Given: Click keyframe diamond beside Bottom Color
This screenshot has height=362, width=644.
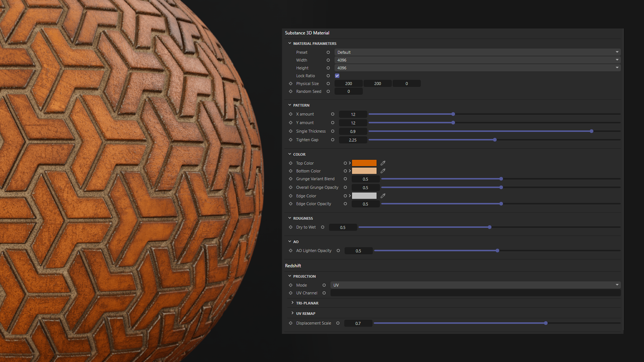Looking at the screenshot, I should [x=290, y=171].
